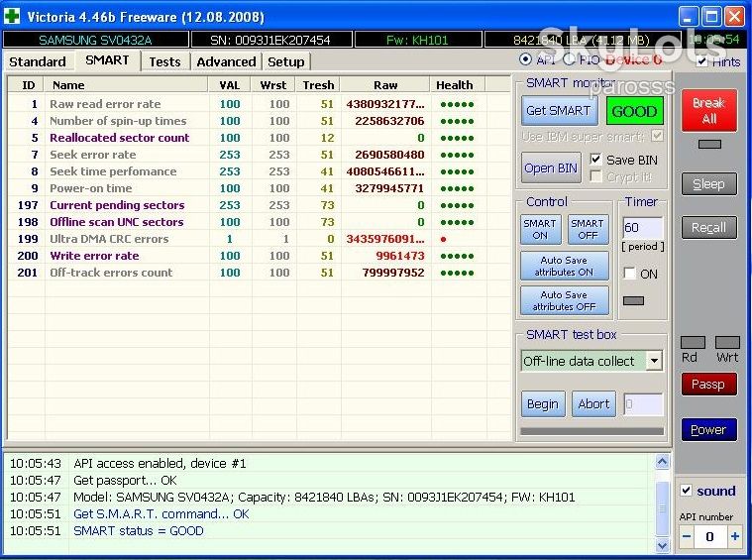Click the blue Power button
The image size is (752, 560).
708,429
